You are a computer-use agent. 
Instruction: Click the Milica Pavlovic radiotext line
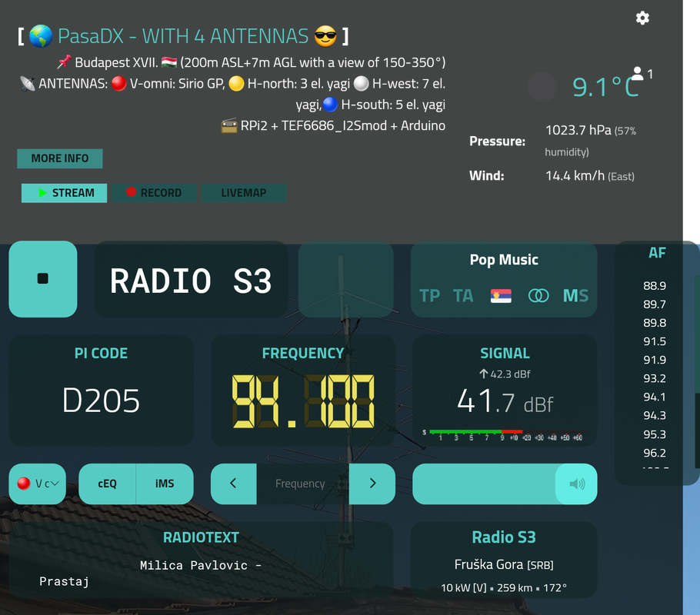201,566
